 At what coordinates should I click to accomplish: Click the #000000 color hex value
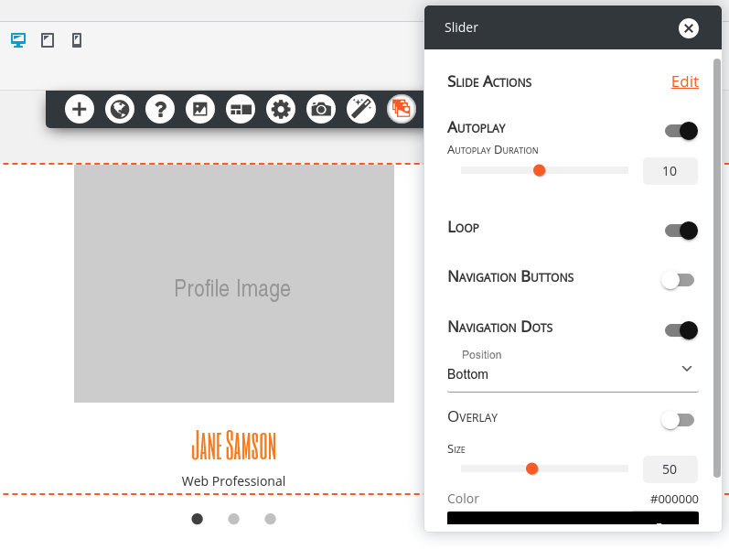(674, 499)
